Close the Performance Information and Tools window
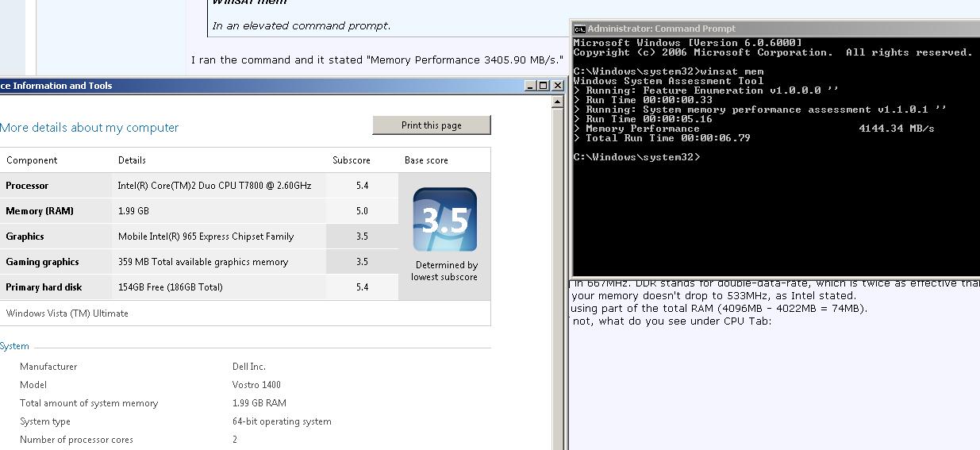Image resolution: width=980 pixels, height=450 pixels. click(556, 86)
